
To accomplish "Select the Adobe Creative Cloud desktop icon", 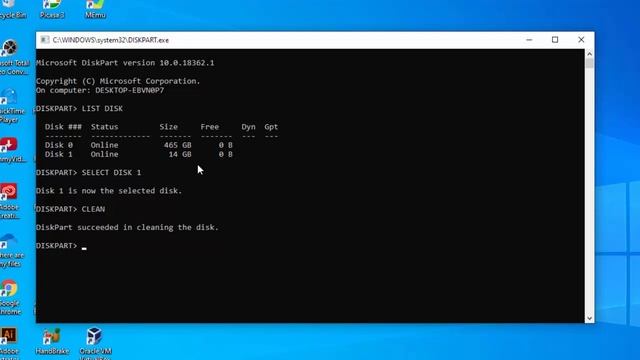I will (10, 201).
